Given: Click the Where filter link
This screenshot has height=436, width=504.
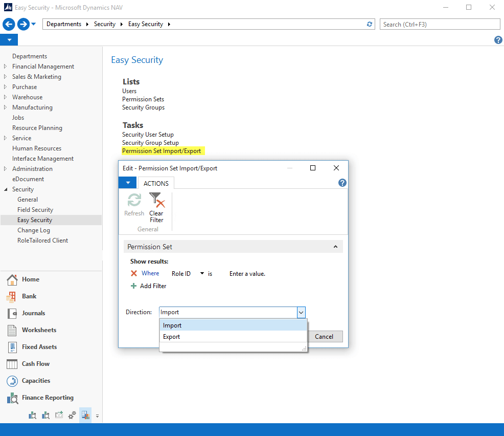Looking at the screenshot, I should [150, 273].
